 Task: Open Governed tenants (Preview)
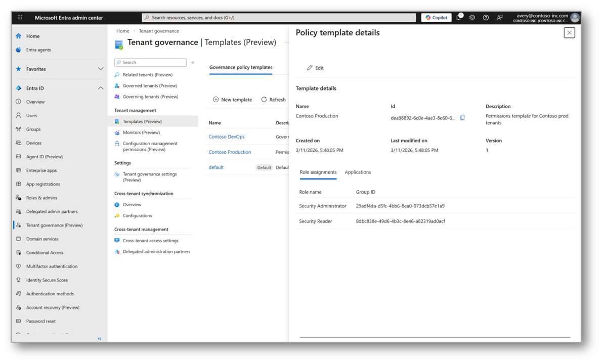(150, 86)
